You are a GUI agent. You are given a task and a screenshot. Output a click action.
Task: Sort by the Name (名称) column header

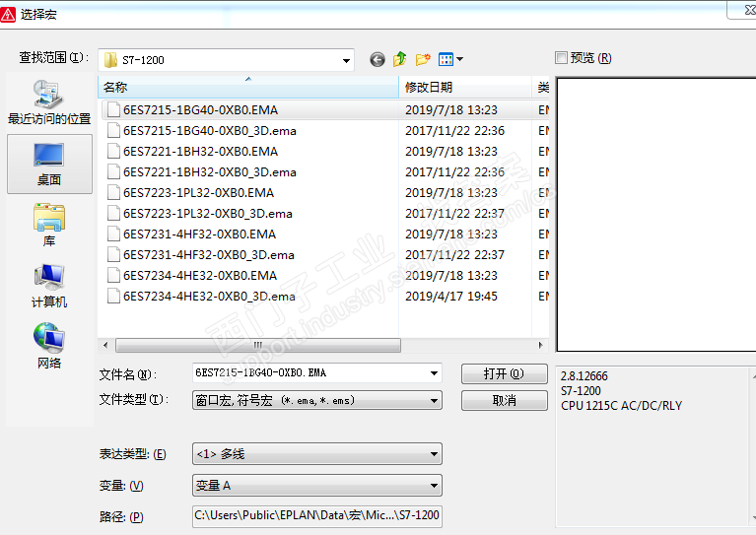248,88
